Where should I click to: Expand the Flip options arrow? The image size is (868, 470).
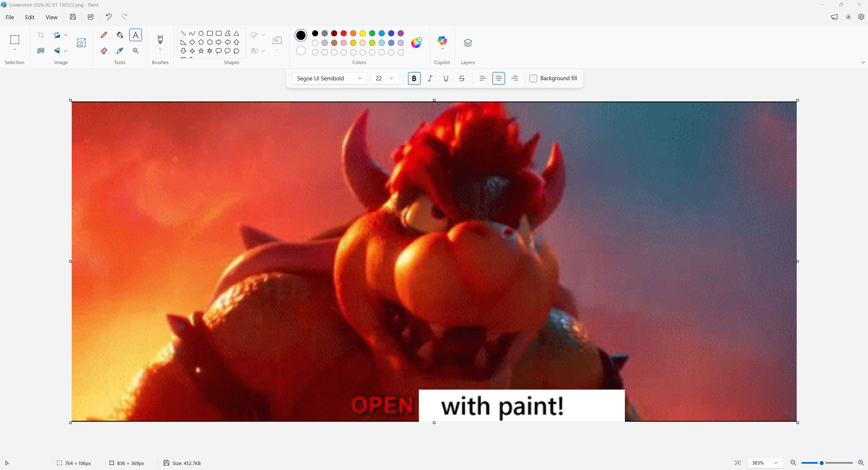click(66, 51)
